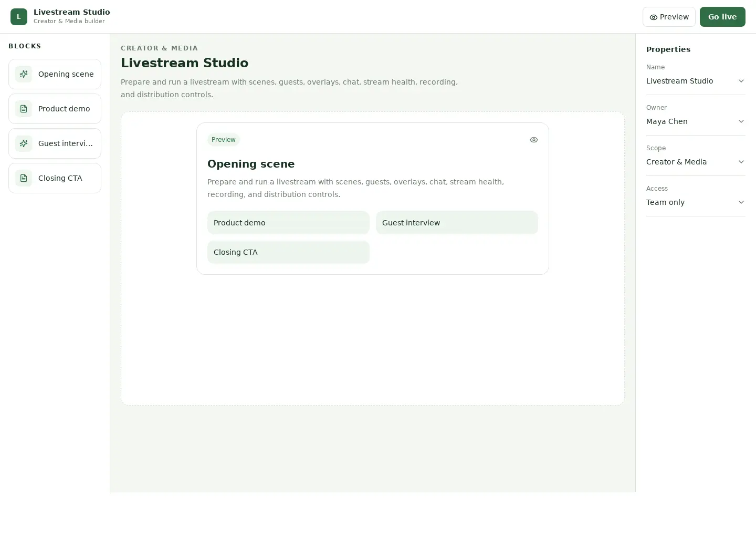Select the Guest interview block in sidebar

coord(55,143)
